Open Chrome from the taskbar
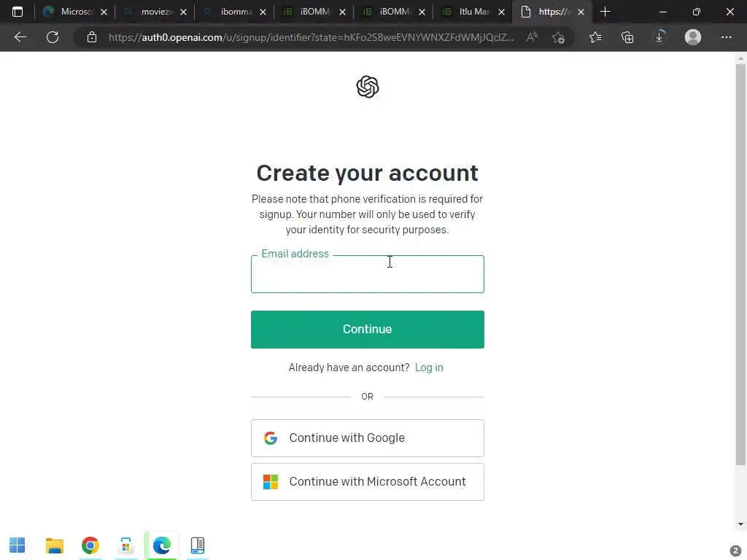The image size is (747, 560). tap(90, 545)
